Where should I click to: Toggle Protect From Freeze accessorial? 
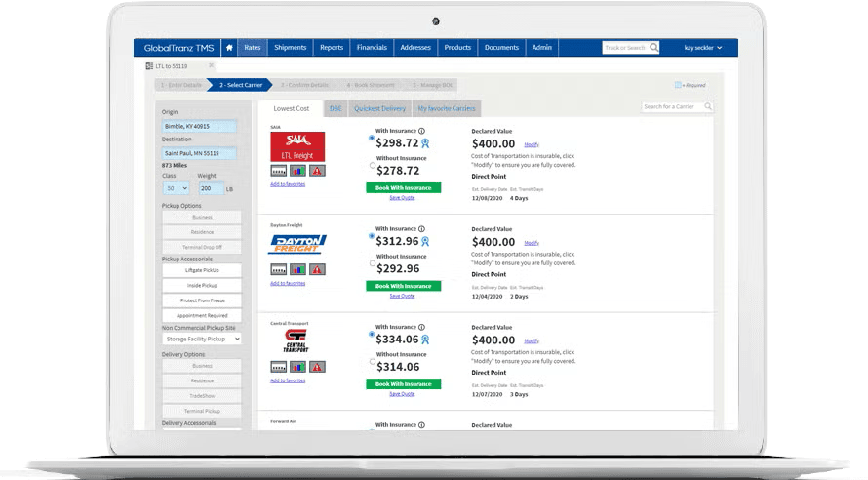click(x=202, y=300)
